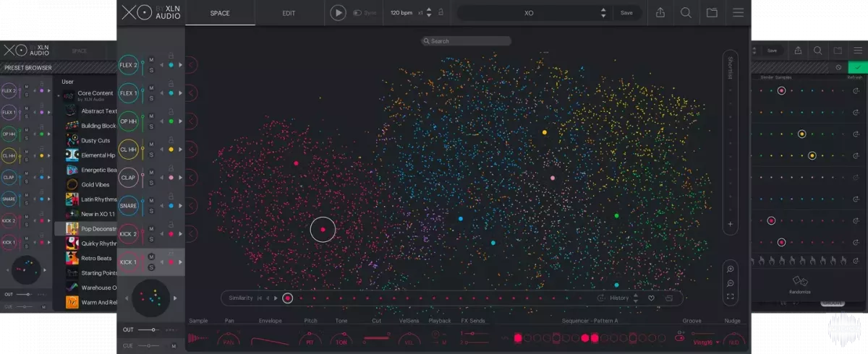Viewport: 868px width, 354px height.
Task: Click the Cut slider bar
Action: 377,338
